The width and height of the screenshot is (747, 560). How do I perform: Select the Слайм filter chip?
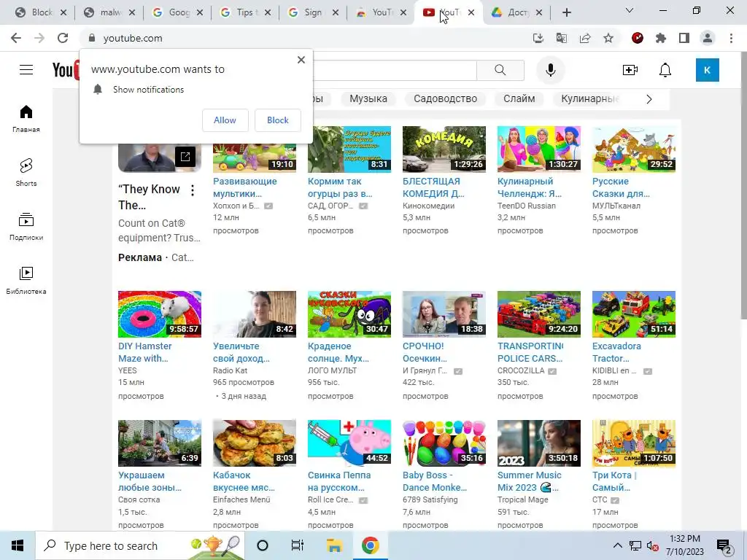click(519, 98)
